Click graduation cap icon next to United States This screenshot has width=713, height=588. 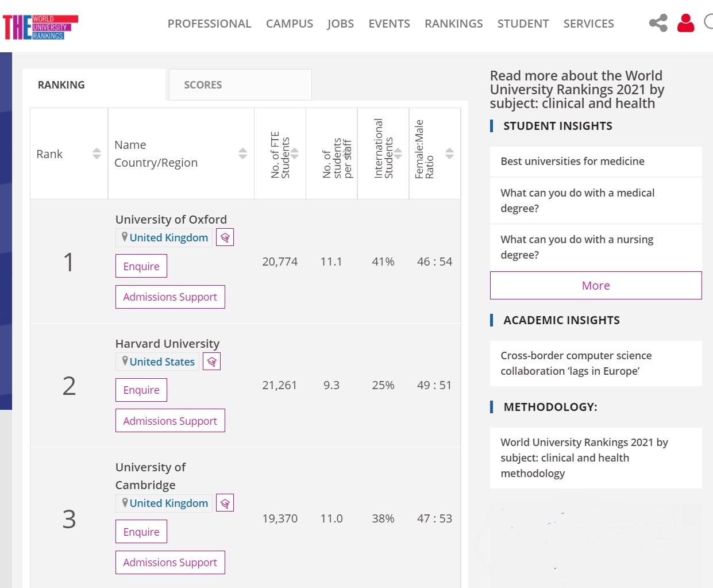coord(211,362)
